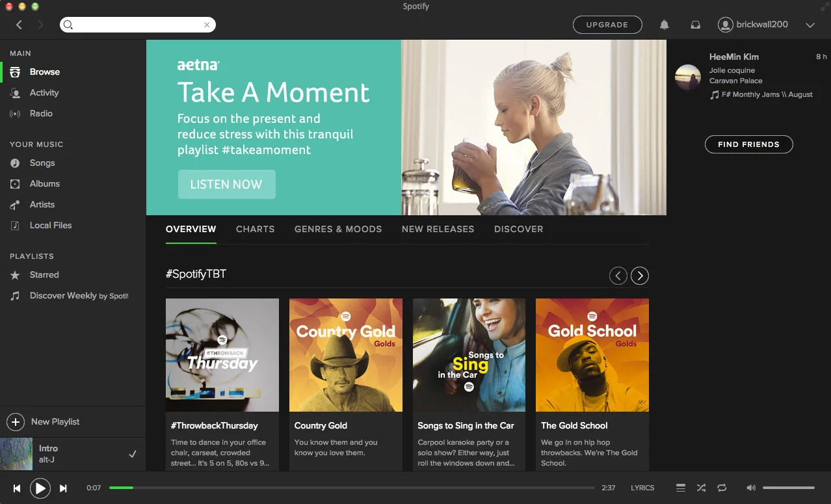Open Artists in Your Music

[x=73, y=205]
